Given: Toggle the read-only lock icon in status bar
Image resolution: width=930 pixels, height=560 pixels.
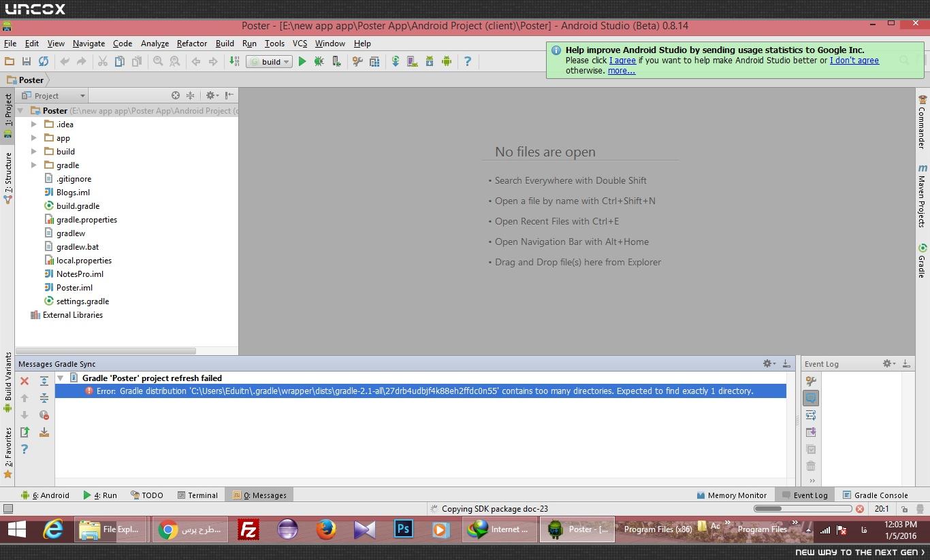Looking at the screenshot, I should click(903, 509).
